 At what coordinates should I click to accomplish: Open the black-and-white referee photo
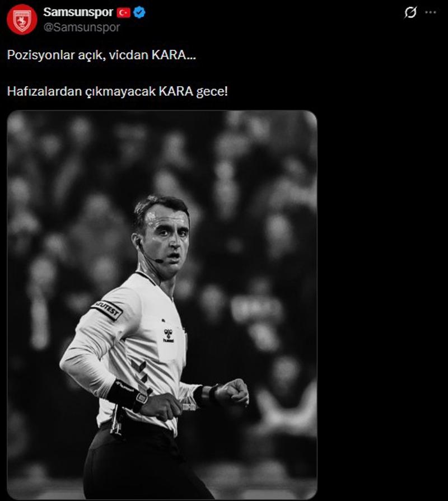coord(162,305)
